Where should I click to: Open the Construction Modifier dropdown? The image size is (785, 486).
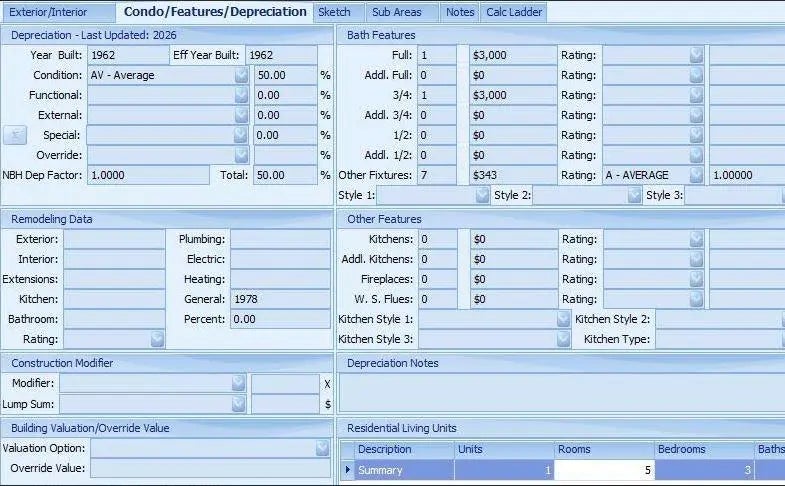point(238,383)
